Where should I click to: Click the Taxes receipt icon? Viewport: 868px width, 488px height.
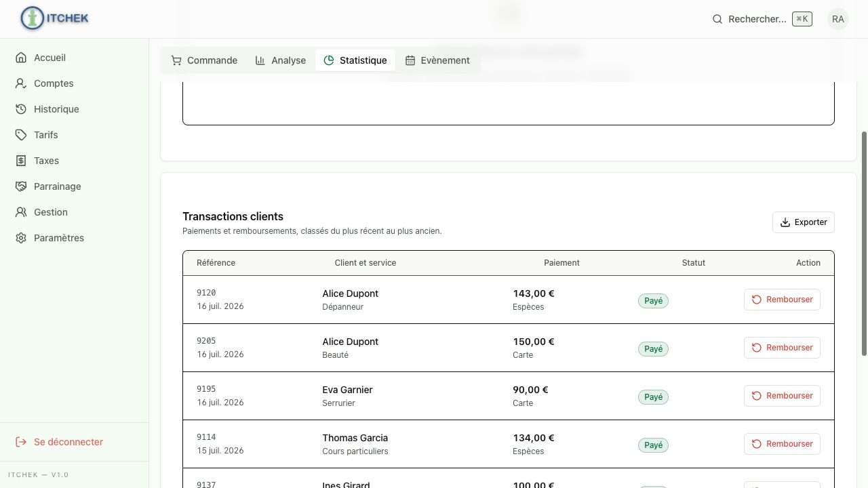21,161
